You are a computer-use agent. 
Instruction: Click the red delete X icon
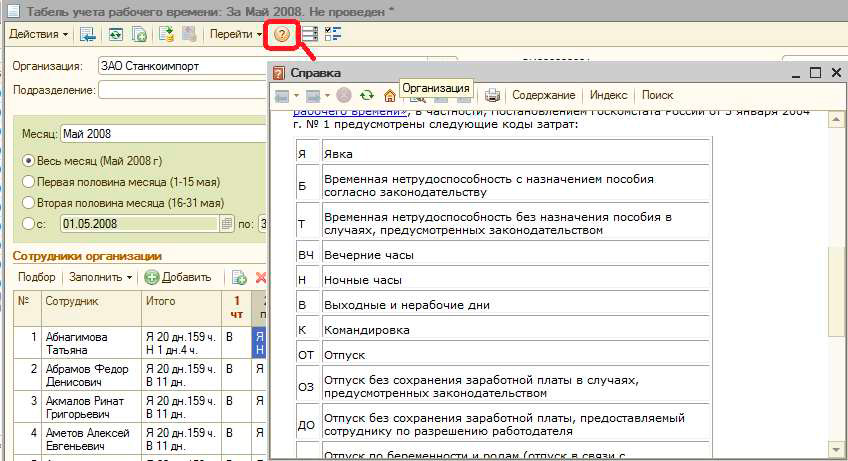click(261, 278)
